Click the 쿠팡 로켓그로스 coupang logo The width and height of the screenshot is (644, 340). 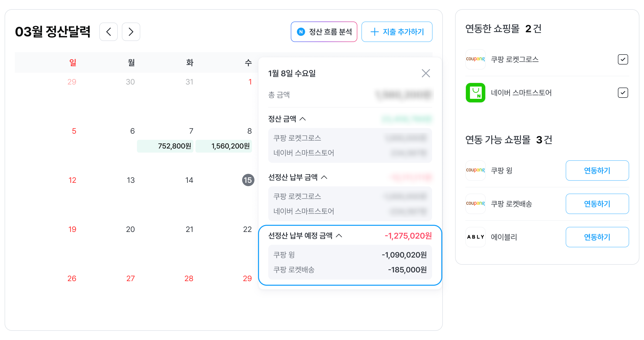(x=475, y=59)
